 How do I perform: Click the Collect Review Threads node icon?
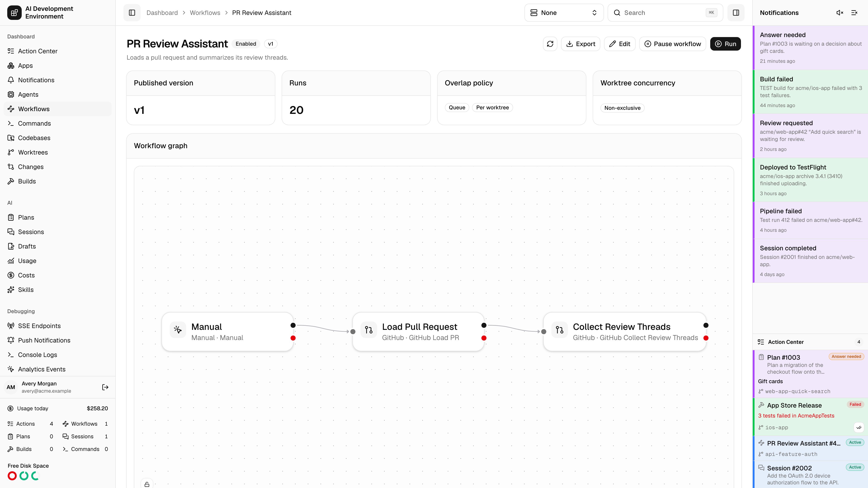tap(559, 329)
